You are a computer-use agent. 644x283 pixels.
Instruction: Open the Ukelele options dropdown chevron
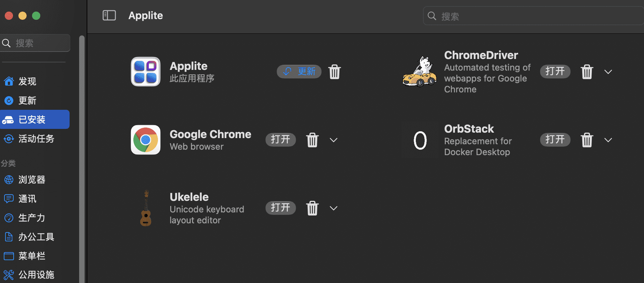click(333, 208)
